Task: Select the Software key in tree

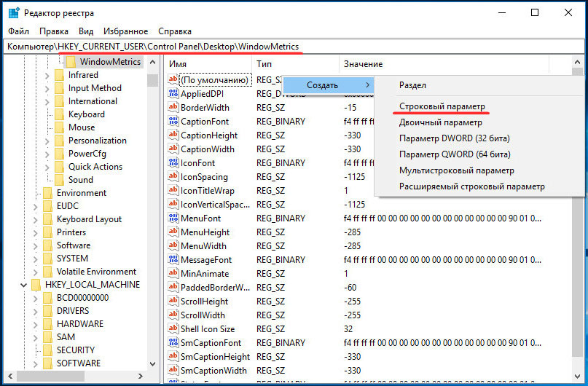Action: tap(74, 245)
